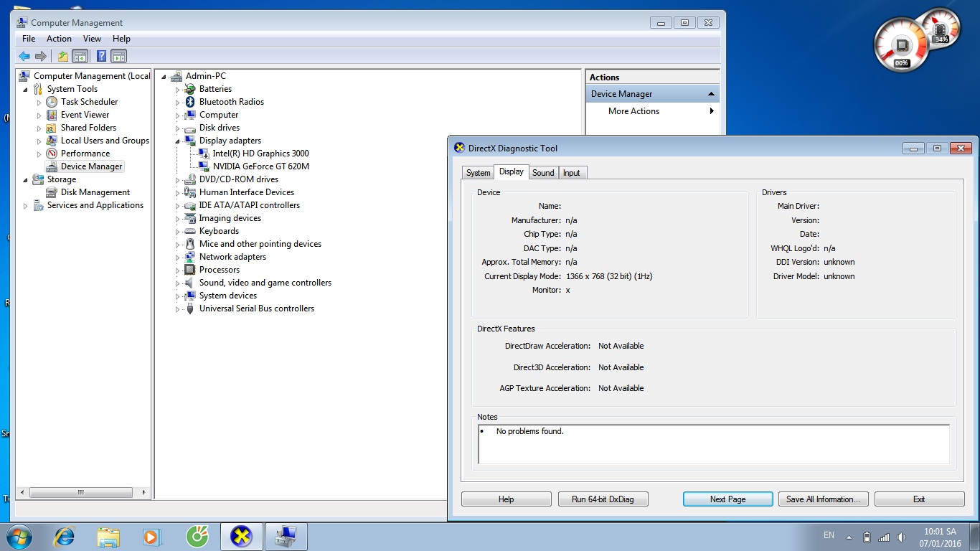Viewport: 980px width, 551px height.
Task: Click the Back arrow in toolbar
Action: click(24, 57)
